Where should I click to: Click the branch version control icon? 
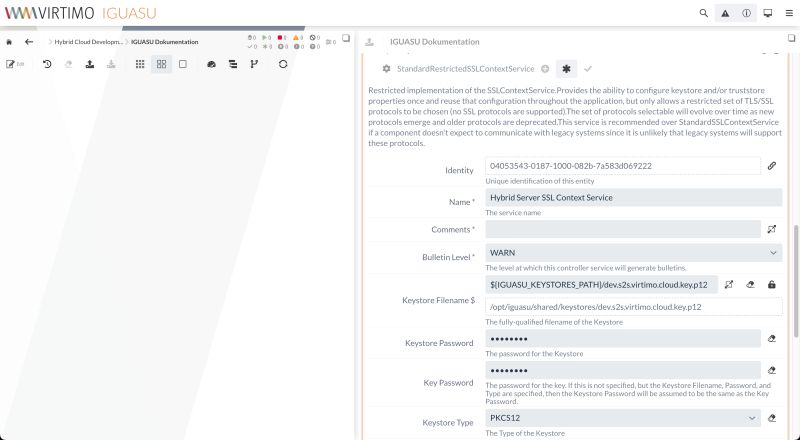point(254,64)
